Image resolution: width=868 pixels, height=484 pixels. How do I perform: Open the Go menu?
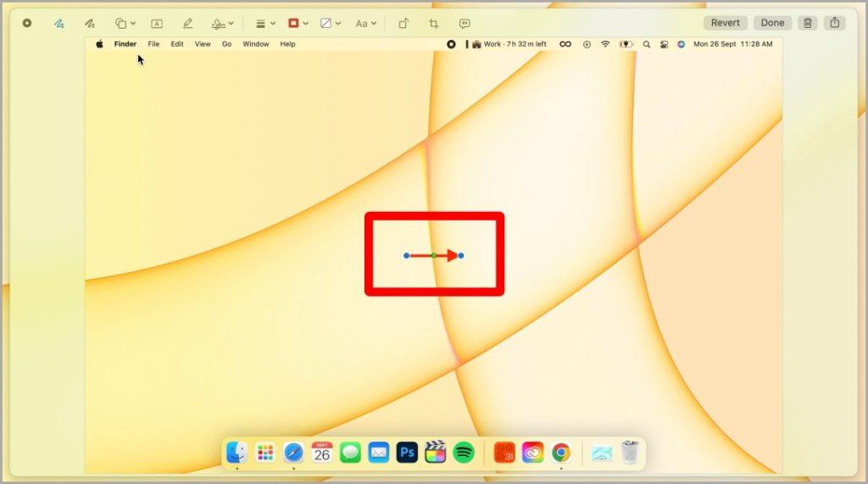point(226,44)
